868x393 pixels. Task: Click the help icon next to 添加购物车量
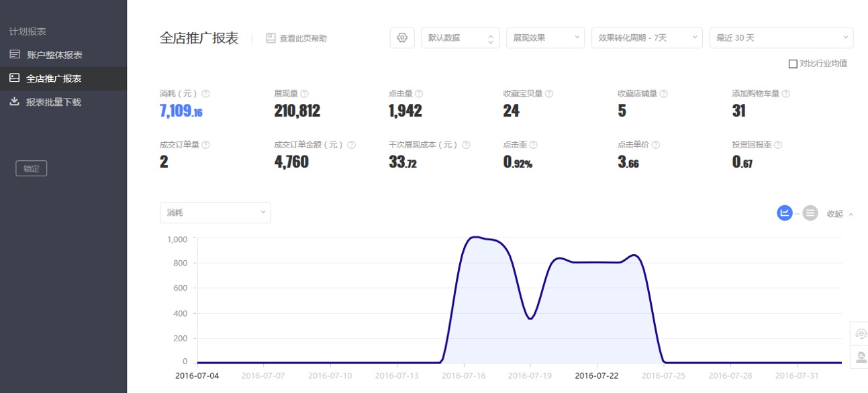tap(785, 94)
